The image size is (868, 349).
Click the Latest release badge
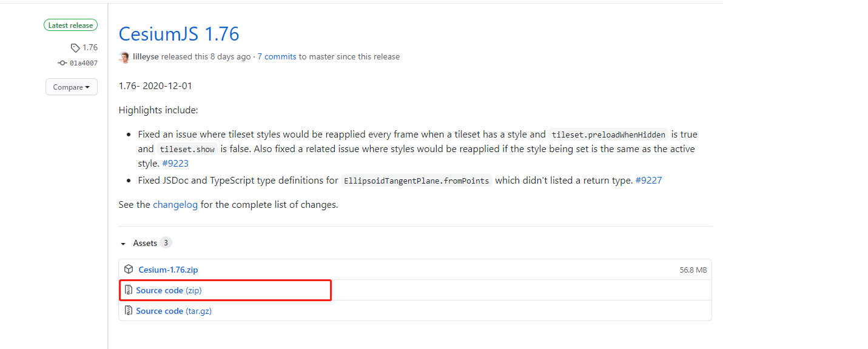pos(70,25)
